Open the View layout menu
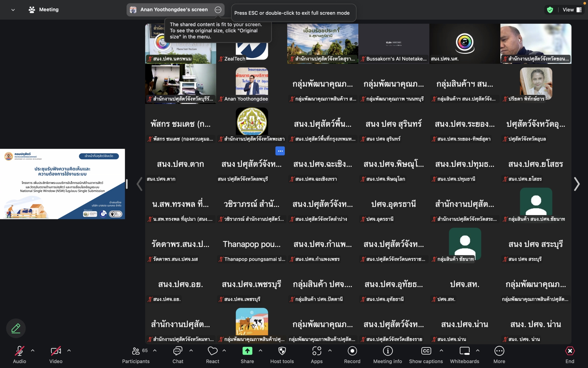588x368 pixels. coord(572,10)
